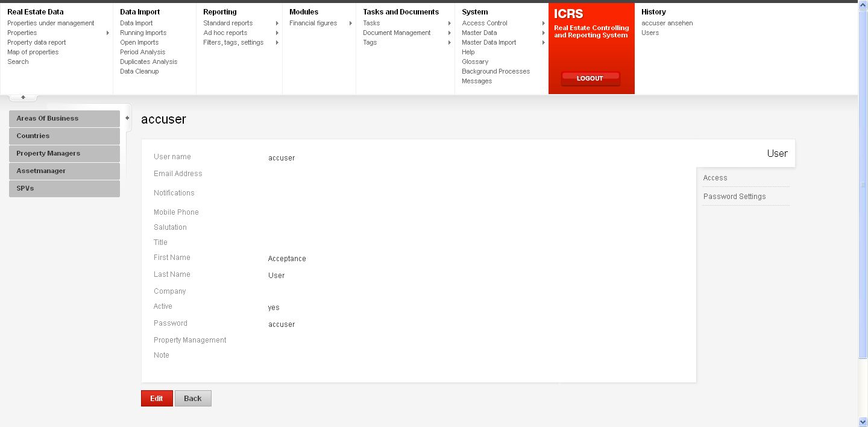
Task: Expand Financial figures submenu arrow
Action: coord(351,23)
